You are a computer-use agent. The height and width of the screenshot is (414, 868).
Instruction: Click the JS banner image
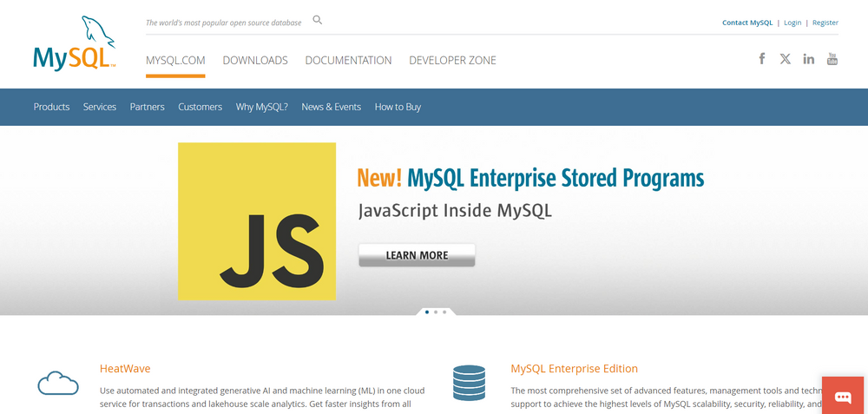coord(257,221)
